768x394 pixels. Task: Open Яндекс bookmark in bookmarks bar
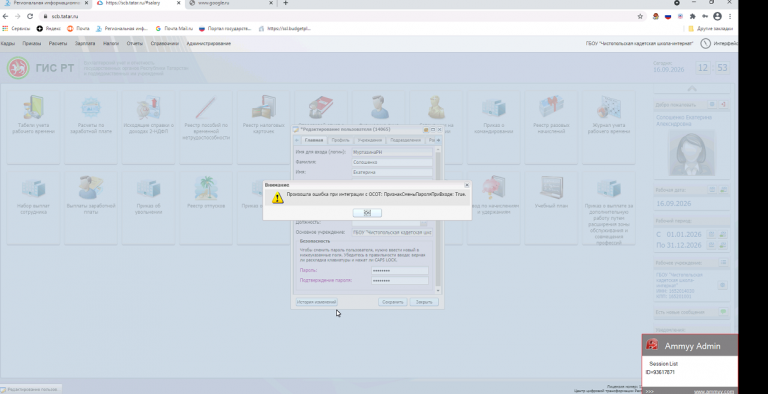click(x=48, y=28)
